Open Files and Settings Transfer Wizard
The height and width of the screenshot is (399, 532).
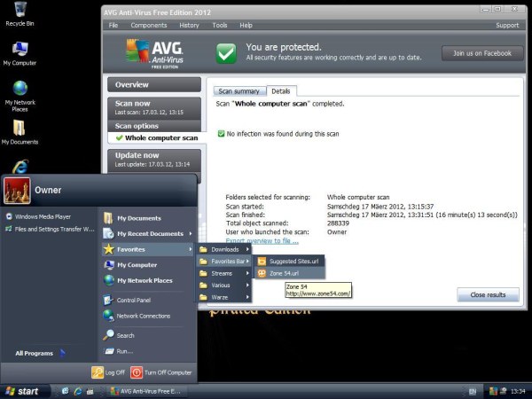click(x=51, y=229)
